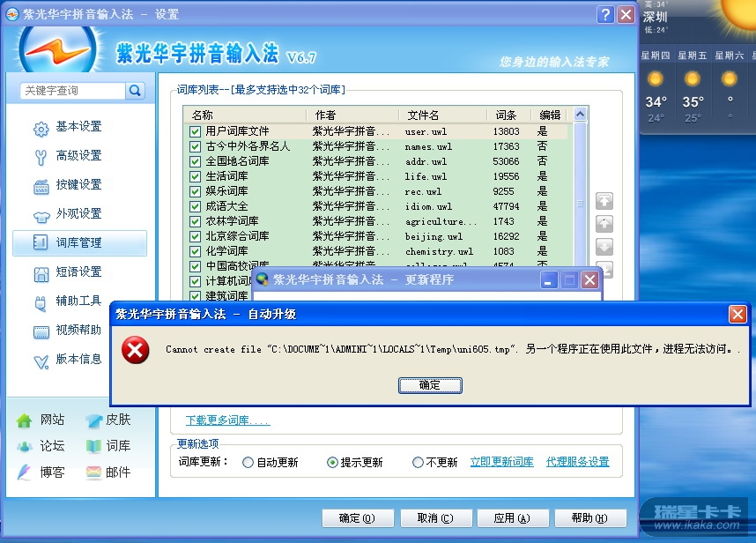Select the 化学词库 row
This screenshot has height=543, width=756.
coord(379,251)
